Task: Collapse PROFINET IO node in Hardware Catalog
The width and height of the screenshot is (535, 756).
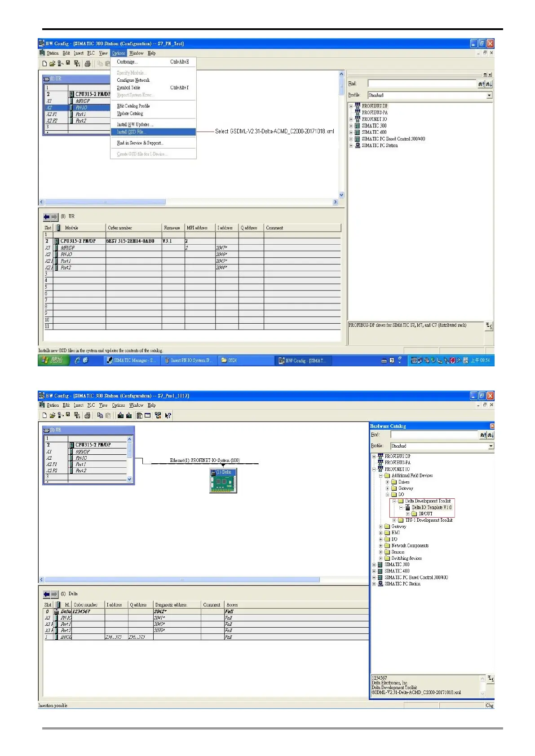Action: [374, 469]
